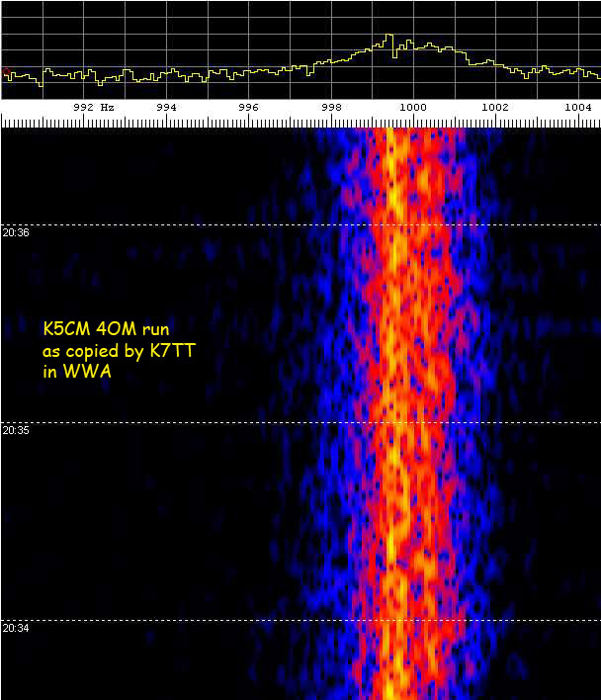Click the 'in WWA' annotation text
This screenshot has height=700, width=601.
77,372
